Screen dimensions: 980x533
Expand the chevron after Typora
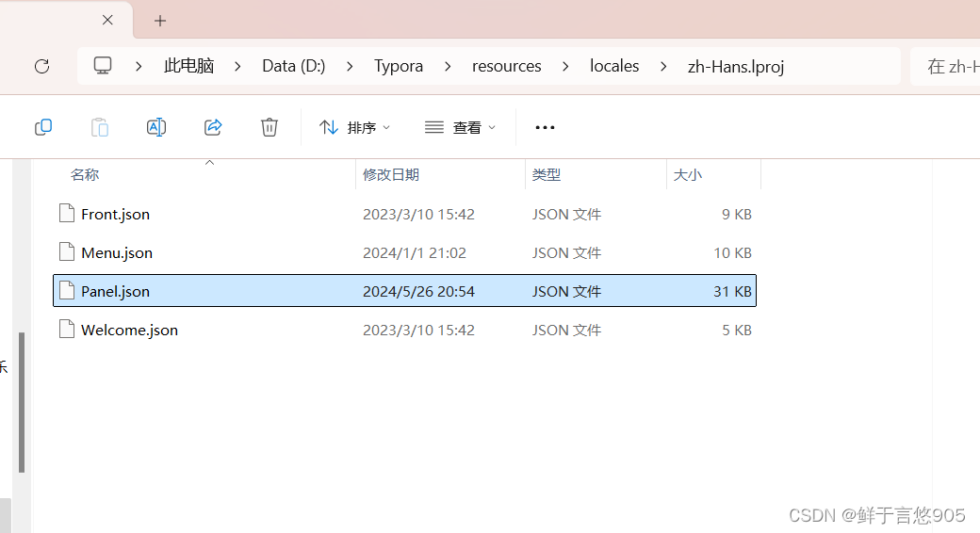[x=448, y=66]
